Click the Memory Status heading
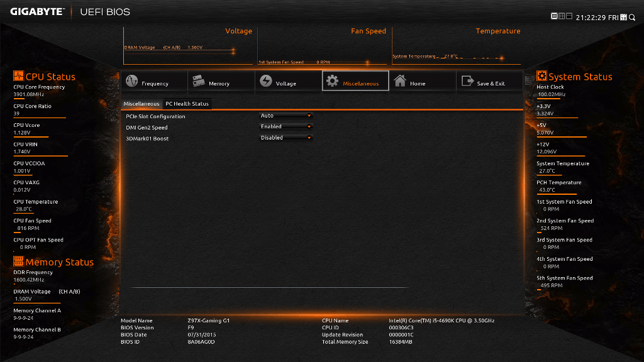644x362 pixels. 60,262
